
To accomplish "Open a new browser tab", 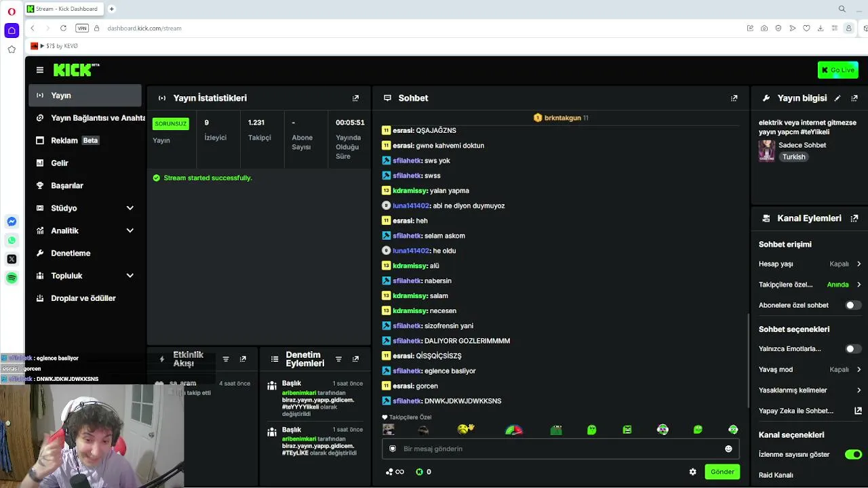I will (x=112, y=9).
